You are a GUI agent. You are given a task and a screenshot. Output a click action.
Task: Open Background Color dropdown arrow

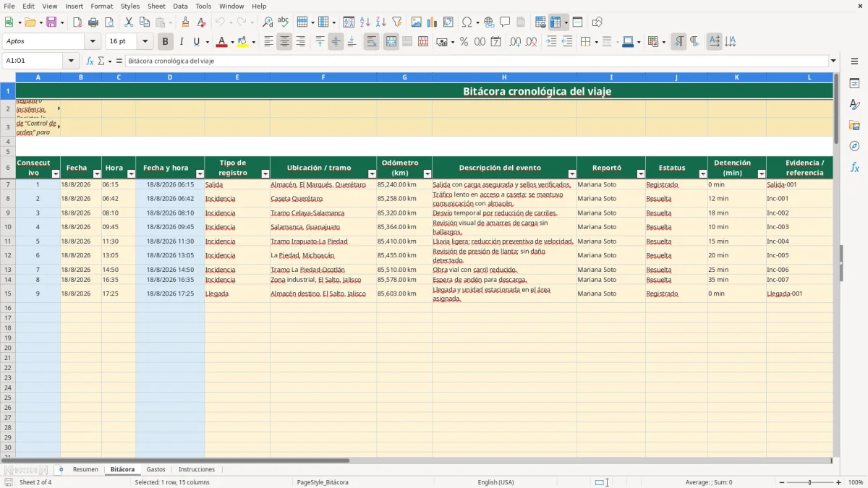tap(253, 42)
